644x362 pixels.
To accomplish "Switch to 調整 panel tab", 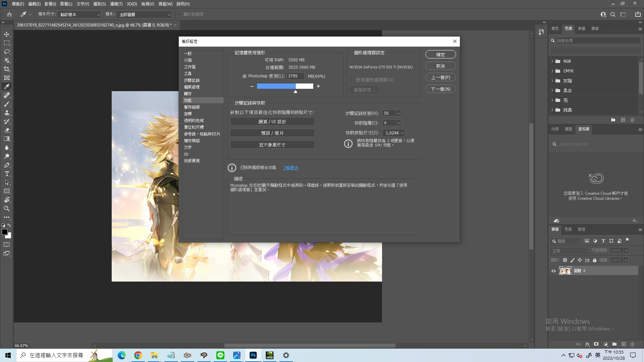I will (x=569, y=129).
